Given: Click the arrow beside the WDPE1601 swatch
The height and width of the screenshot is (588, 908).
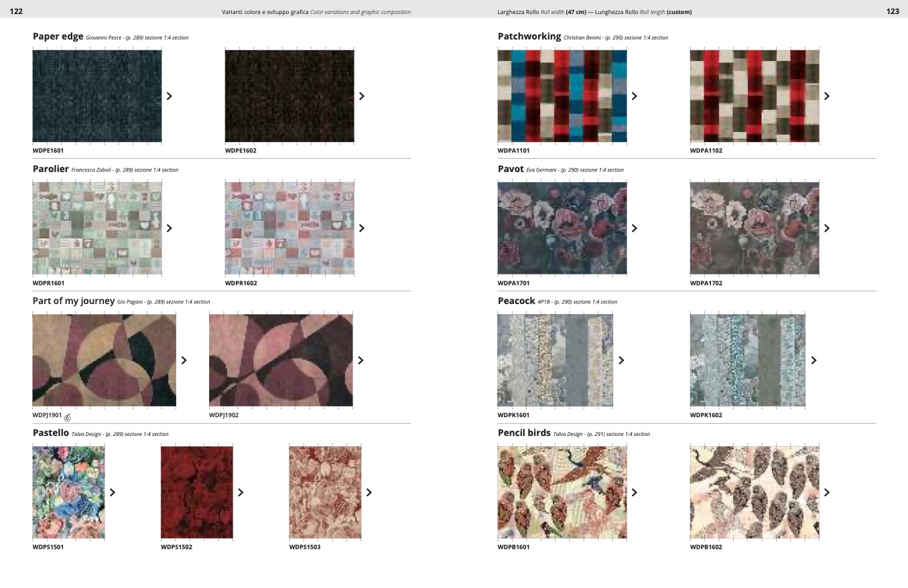Looking at the screenshot, I should pos(169,96).
